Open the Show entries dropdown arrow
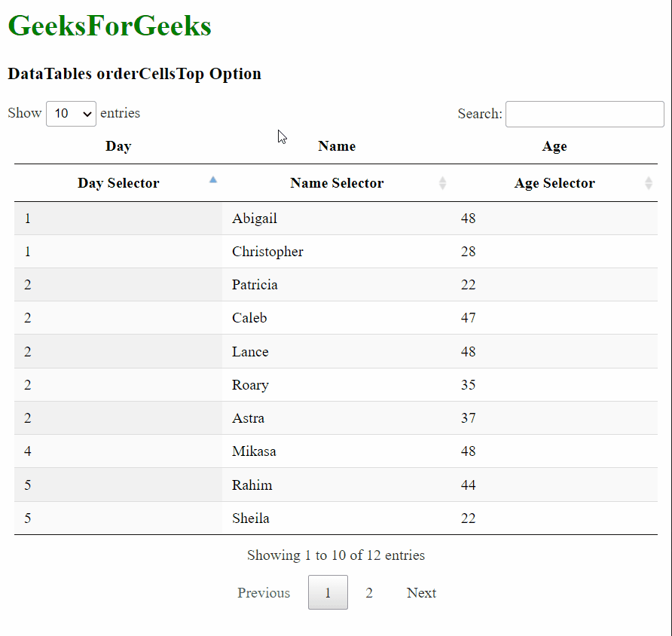This screenshot has width=672, height=636. point(87,113)
